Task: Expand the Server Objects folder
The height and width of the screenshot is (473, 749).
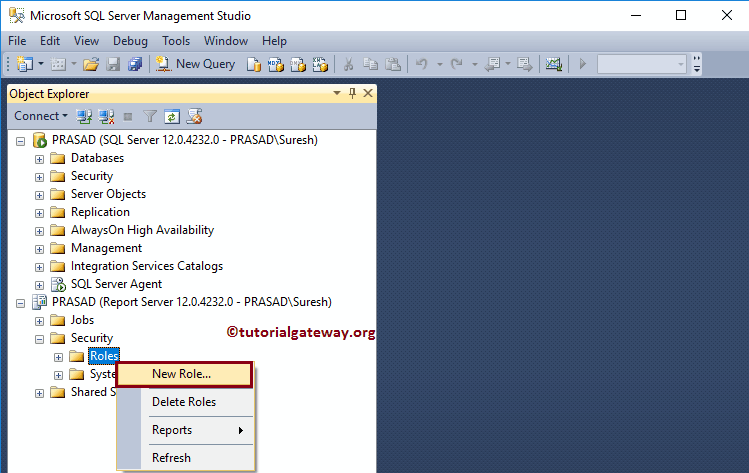Action: (40, 195)
